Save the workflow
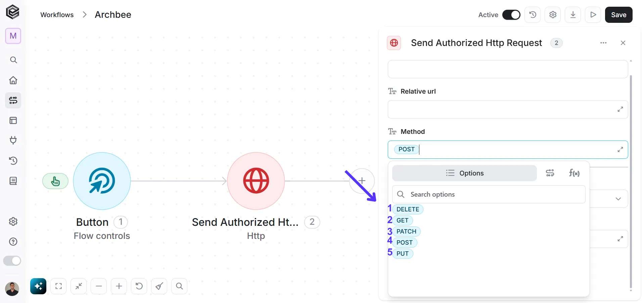 pos(618,15)
